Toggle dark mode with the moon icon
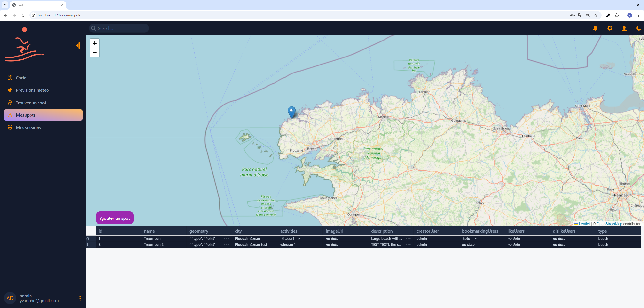 pos(638,28)
